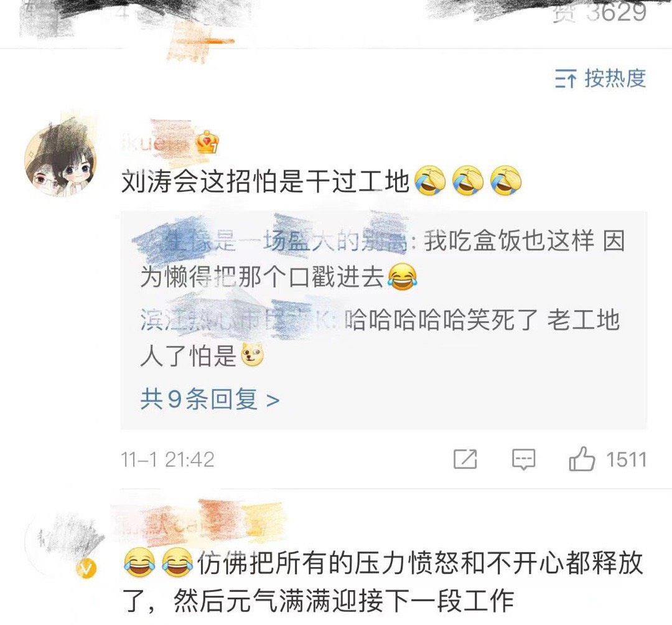Tap the crown VIP badge next to username
Screen dimensions: 672x625
208,142
